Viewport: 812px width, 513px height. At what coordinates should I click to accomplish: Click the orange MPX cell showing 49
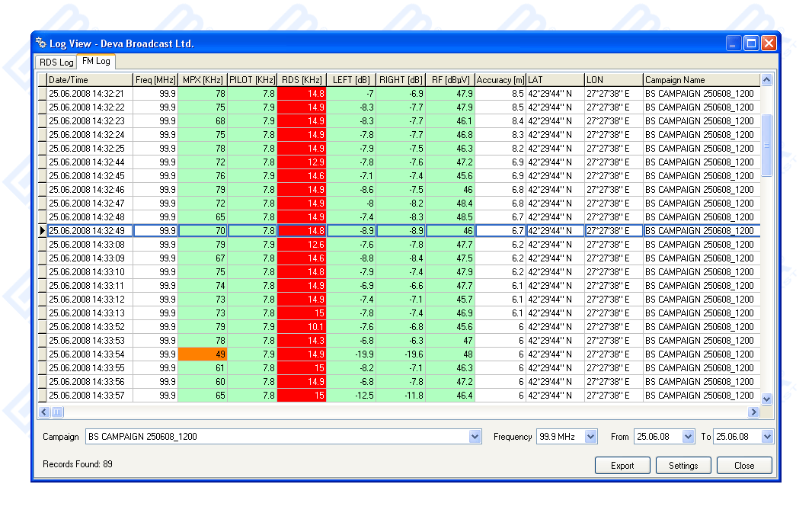coord(202,354)
